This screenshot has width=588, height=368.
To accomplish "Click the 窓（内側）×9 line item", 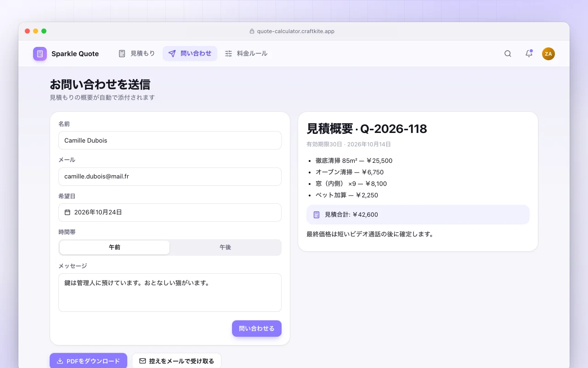I will click(x=351, y=184).
